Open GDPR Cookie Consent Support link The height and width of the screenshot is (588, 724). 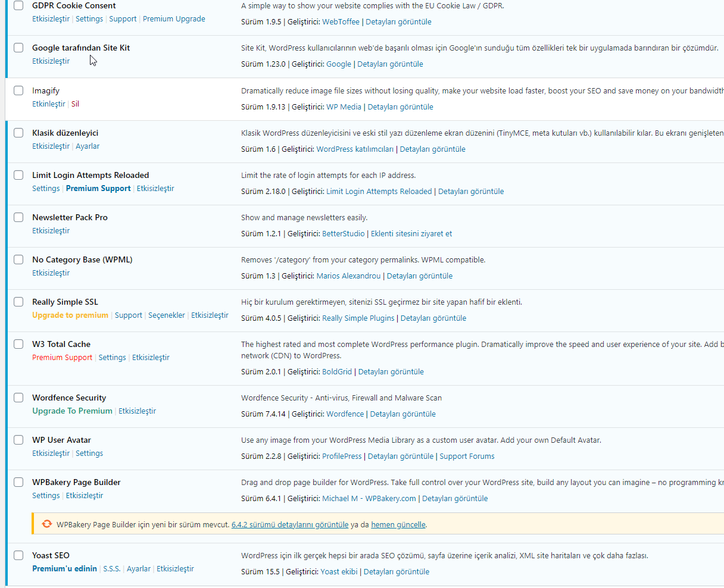[x=123, y=18]
